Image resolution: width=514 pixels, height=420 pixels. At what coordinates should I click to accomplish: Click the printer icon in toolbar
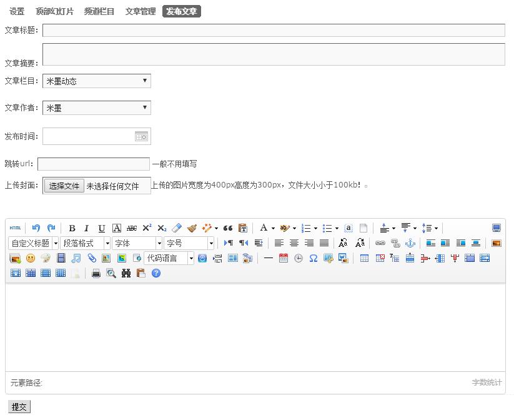tap(96, 273)
